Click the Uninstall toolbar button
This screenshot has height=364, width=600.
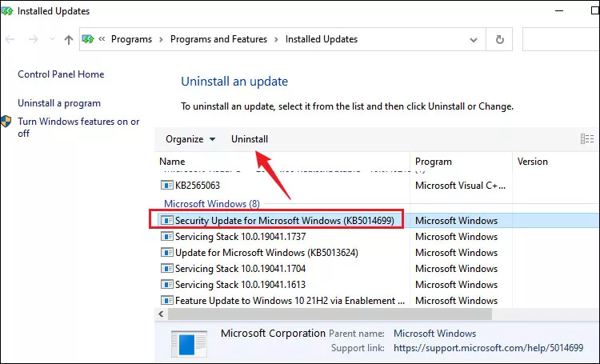click(x=250, y=139)
